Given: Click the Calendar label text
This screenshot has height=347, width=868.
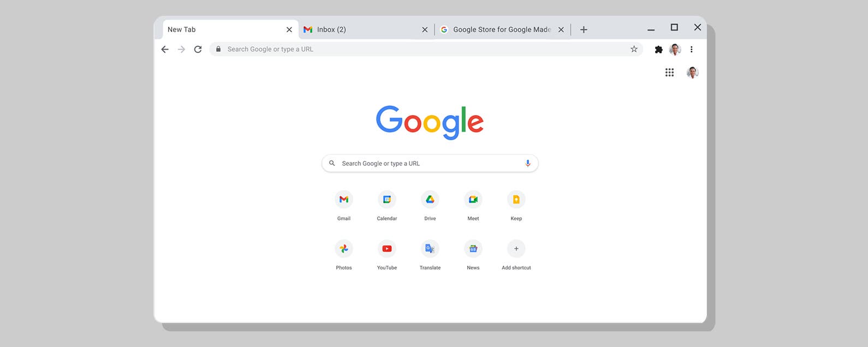Looking at the screenshot, I should [387, 218].
